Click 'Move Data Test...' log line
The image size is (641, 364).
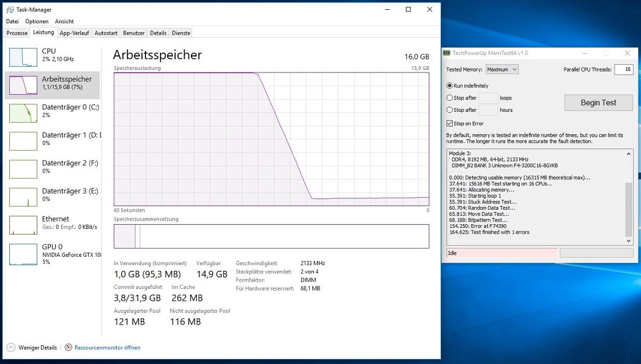[479, 214]
